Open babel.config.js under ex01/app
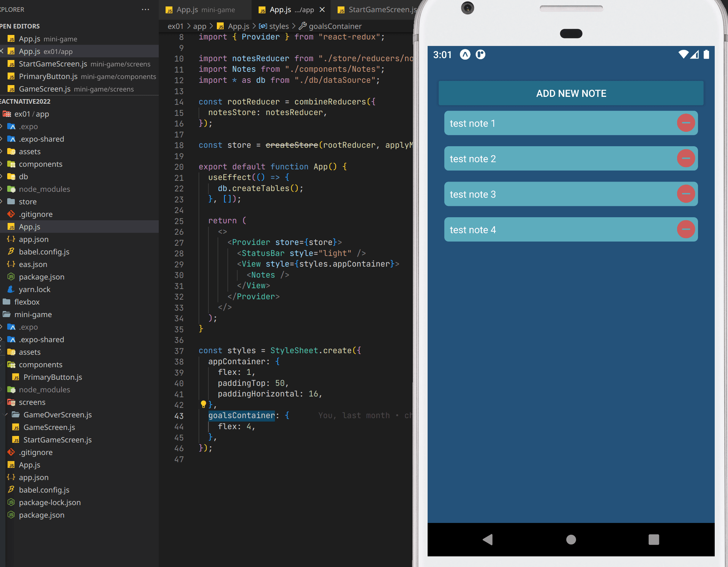This screenshot has height=567, width=728. [79, 252]
